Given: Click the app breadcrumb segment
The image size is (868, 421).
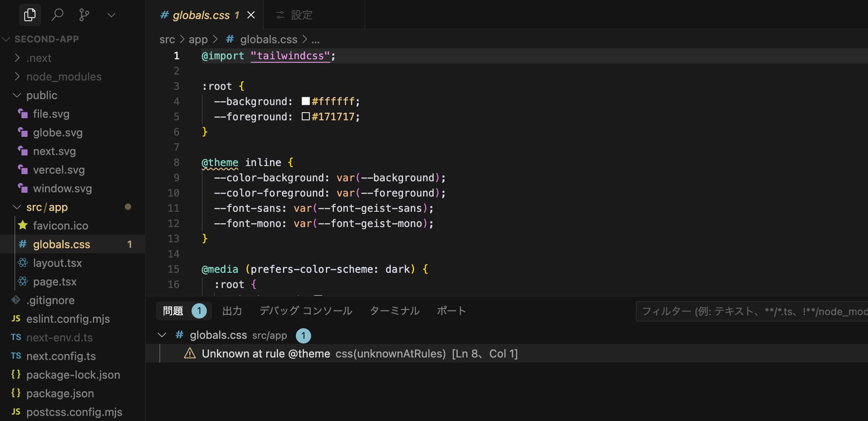Looking at the screenshot, I should pos(198,39).
